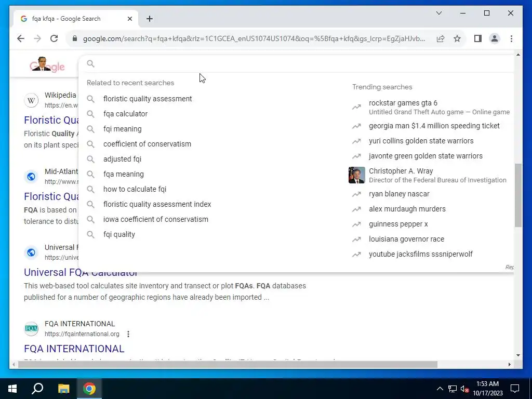This screenshot has width=532, height=399.
Task: Click the address bar URL text
Action: [x=254, y=38]
